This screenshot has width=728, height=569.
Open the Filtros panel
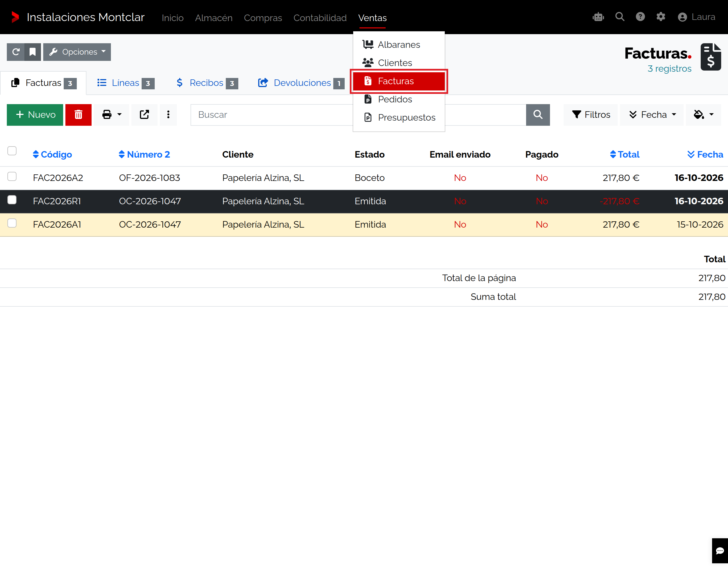tap(591, 115)
